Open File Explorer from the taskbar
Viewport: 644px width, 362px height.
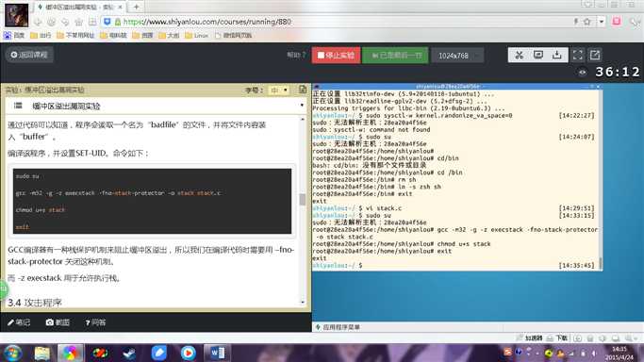click(x=41, y=353)
